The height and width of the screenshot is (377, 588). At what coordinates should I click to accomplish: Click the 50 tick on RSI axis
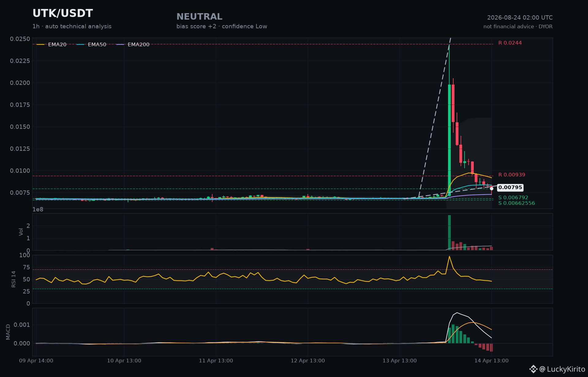click(x=26, y=280)
